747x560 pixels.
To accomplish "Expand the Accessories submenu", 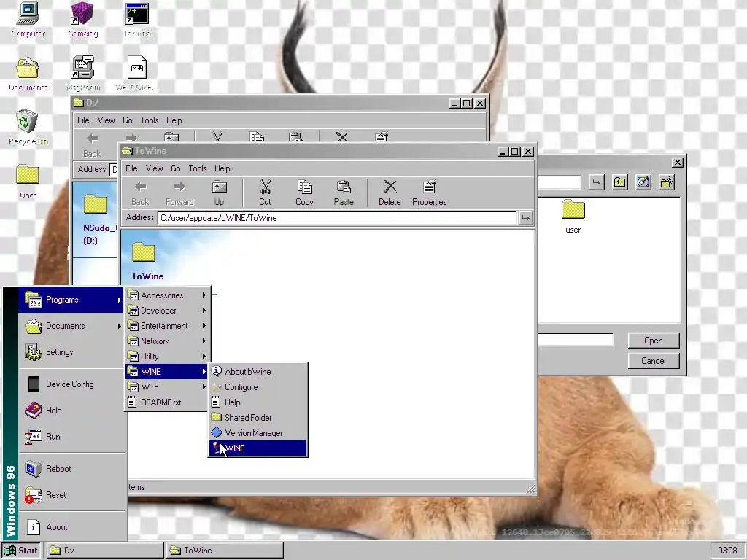I will tap(167, 295).
